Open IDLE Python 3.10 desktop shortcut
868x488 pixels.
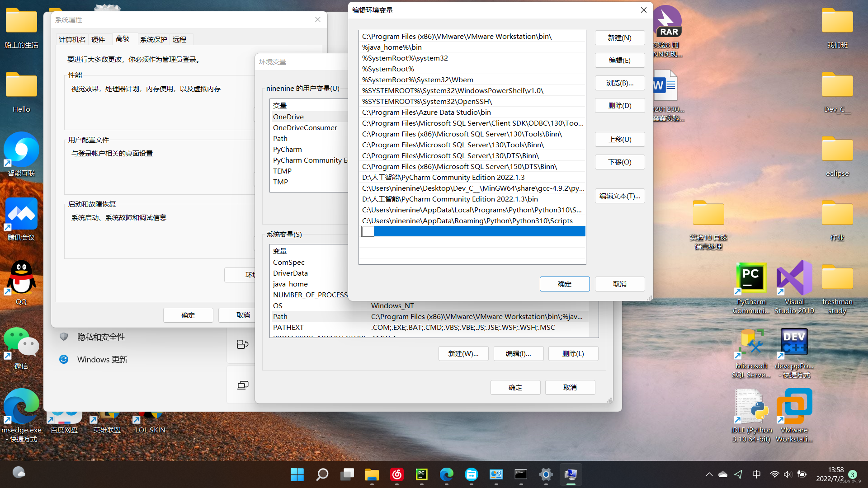point(750,407)
